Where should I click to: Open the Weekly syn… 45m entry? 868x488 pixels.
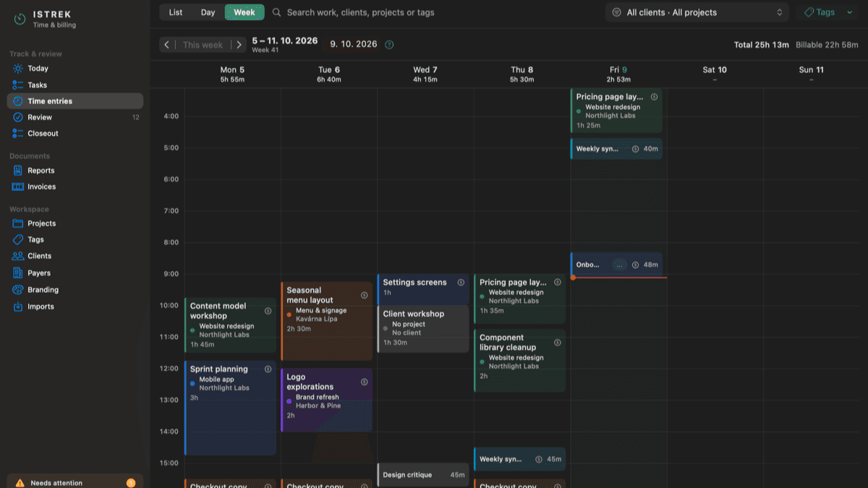click(x=519, y=459)
